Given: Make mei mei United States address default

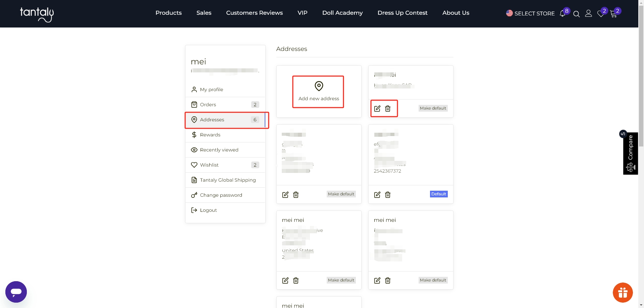Looking at the screenshot, I should click(x=341, y=280).
